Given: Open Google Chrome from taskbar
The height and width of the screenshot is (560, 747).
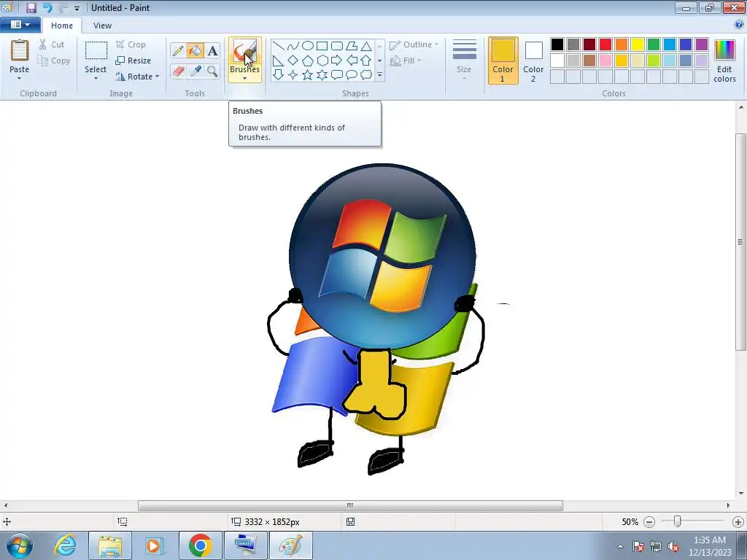Looking at the screenshot, I should (200, 545).
